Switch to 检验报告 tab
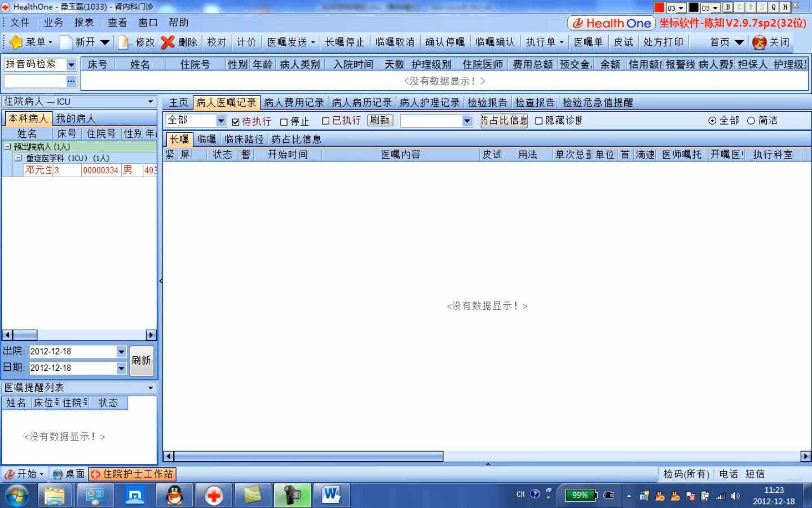This screenshot has height=508, width=812. pos(487,103)
